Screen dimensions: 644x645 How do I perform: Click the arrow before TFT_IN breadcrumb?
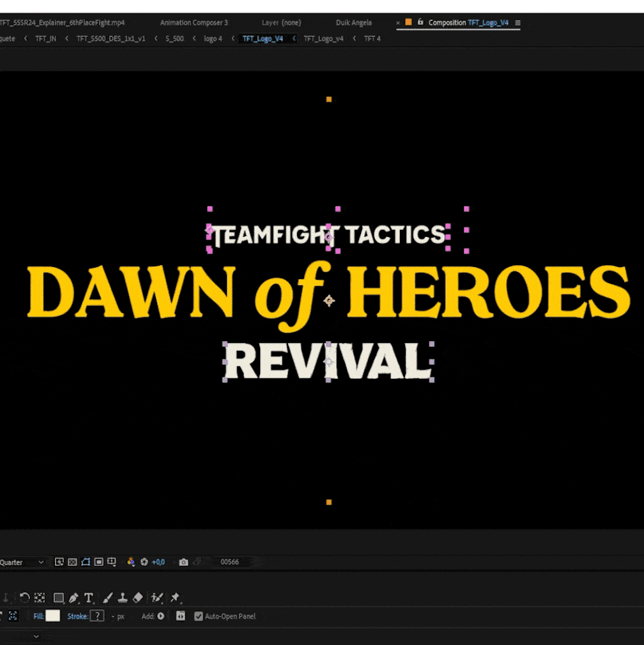[x=26, y=38]
